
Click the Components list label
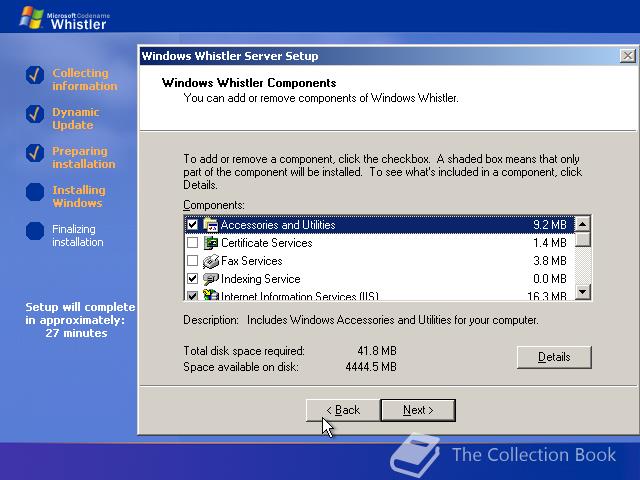coord(214,205)
